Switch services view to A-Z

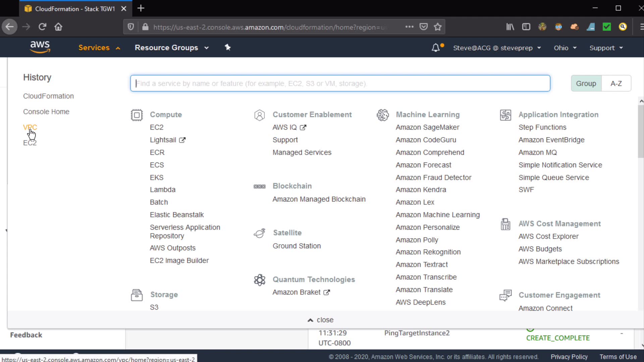point(616,83)
